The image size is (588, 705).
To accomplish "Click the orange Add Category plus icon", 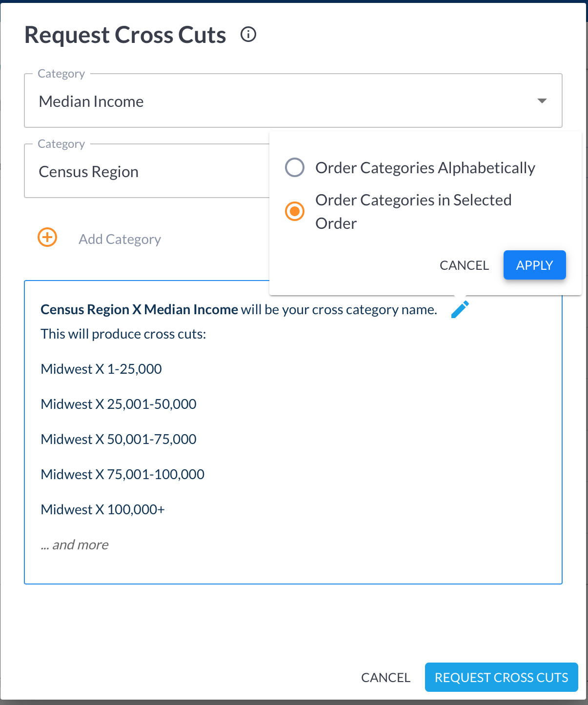I will pyautogui.click(x=47, y=238).
